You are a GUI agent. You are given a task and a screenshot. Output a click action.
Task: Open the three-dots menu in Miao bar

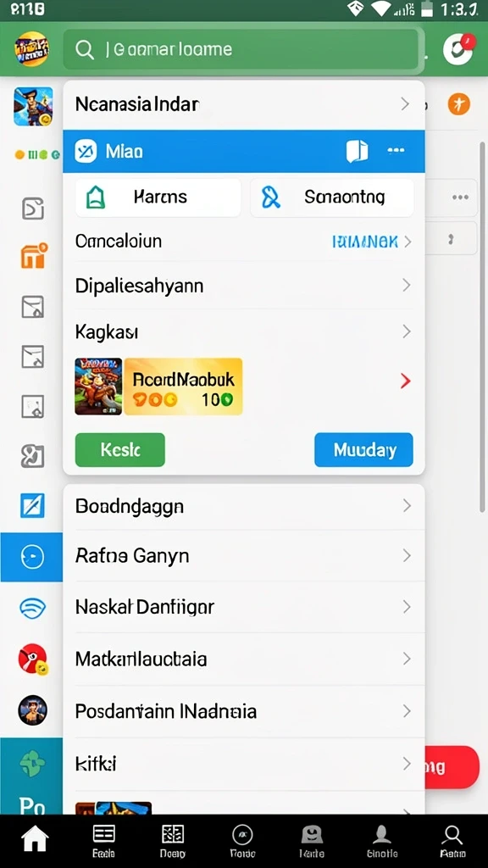pyautogui.click(x=396, y=151)
